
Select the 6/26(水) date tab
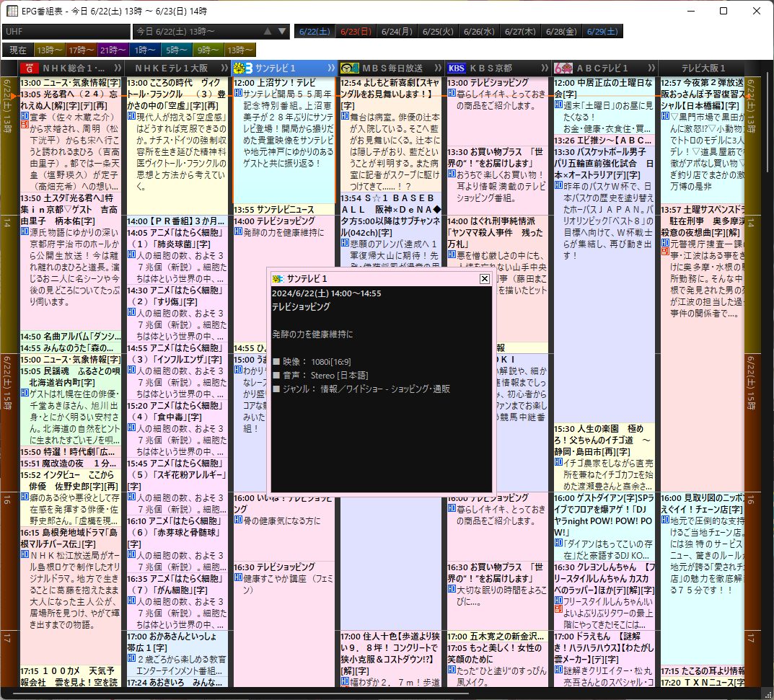tap(479, 32)
